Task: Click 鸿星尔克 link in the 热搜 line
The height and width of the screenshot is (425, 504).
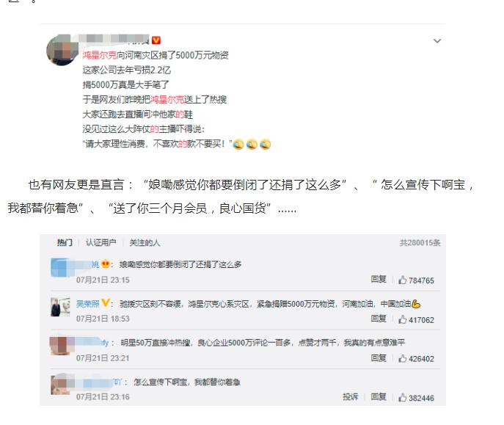Action: [x=167, y=100]
